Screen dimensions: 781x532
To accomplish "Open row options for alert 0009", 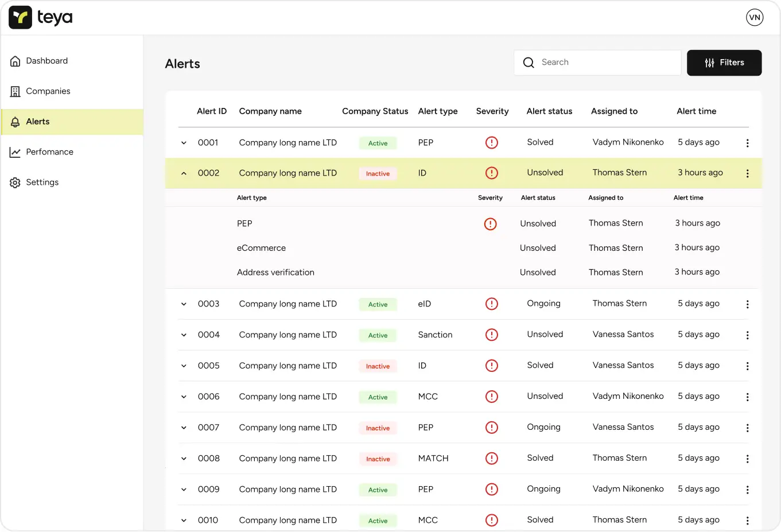I will tap(747, 490).
